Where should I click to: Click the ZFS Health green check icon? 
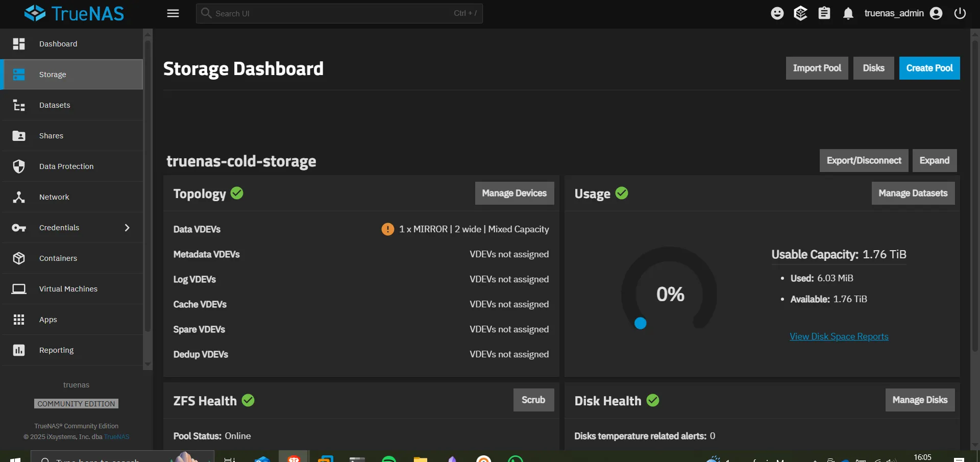pos(248,400)
